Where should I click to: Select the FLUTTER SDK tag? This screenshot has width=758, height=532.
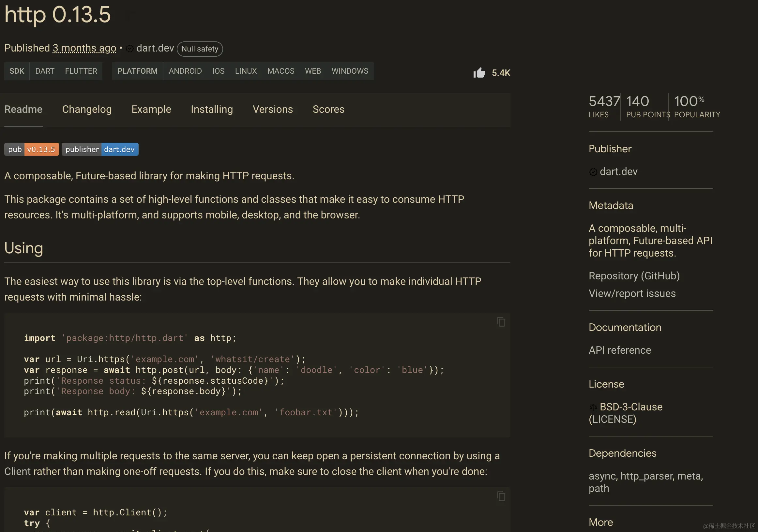81,71
